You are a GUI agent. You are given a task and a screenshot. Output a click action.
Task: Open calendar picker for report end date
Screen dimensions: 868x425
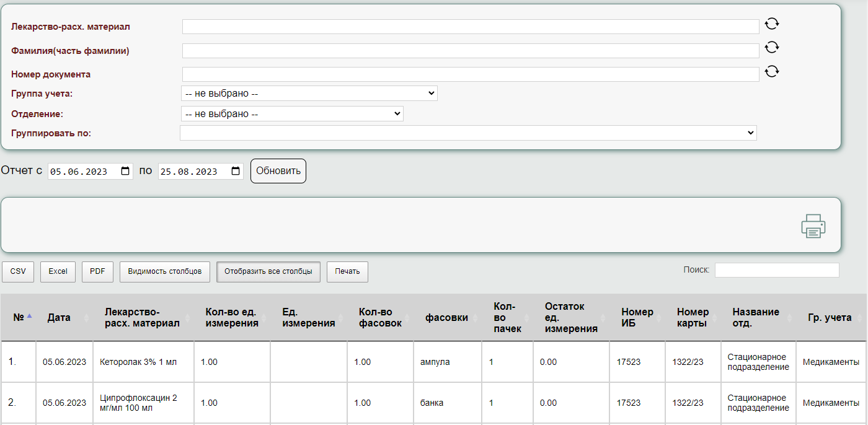pyautogui.click(x=236, y=172)
